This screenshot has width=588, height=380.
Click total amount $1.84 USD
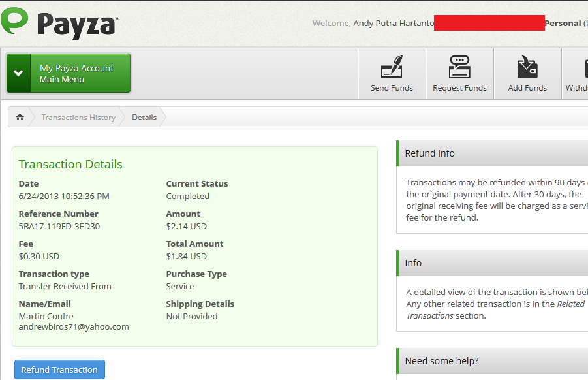coord(187,256)
